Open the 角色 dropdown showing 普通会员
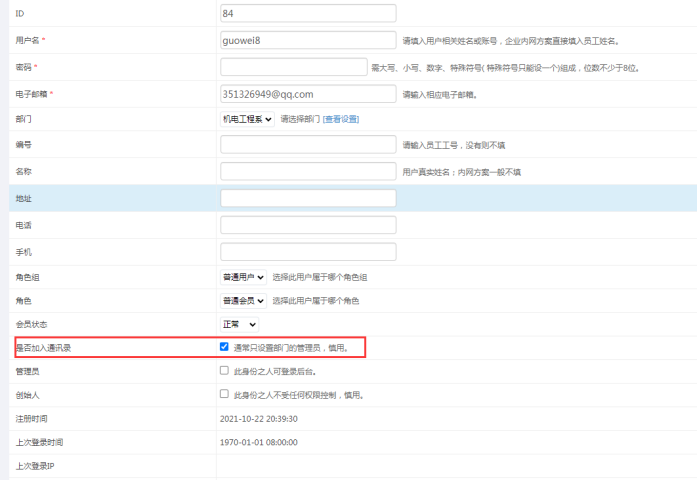This screenshot has width=697, height=481. 243,301
